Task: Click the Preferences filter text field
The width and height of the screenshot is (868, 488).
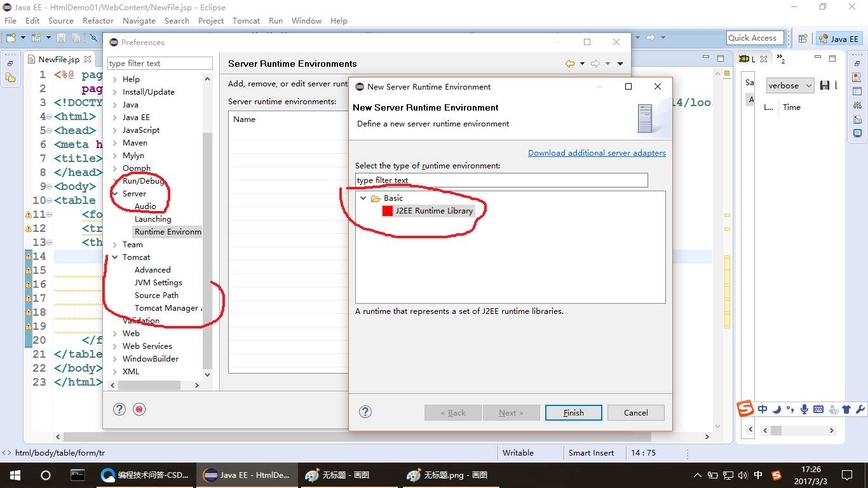Action: pos(160,64)
